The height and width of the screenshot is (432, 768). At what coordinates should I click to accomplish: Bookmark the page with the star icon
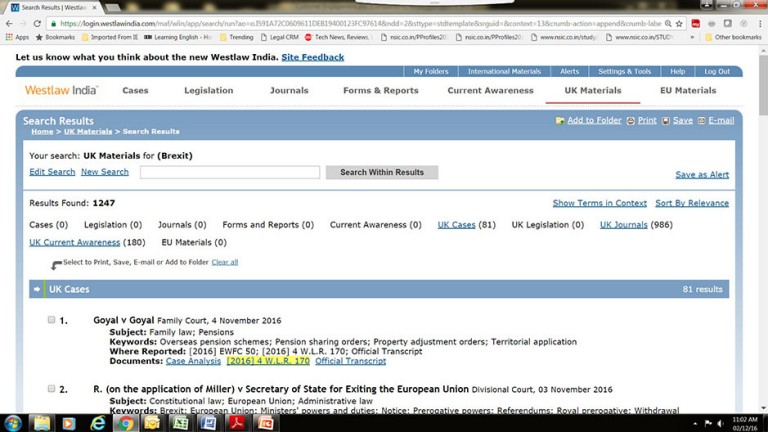pyautogui.click(x=679, y=24)
